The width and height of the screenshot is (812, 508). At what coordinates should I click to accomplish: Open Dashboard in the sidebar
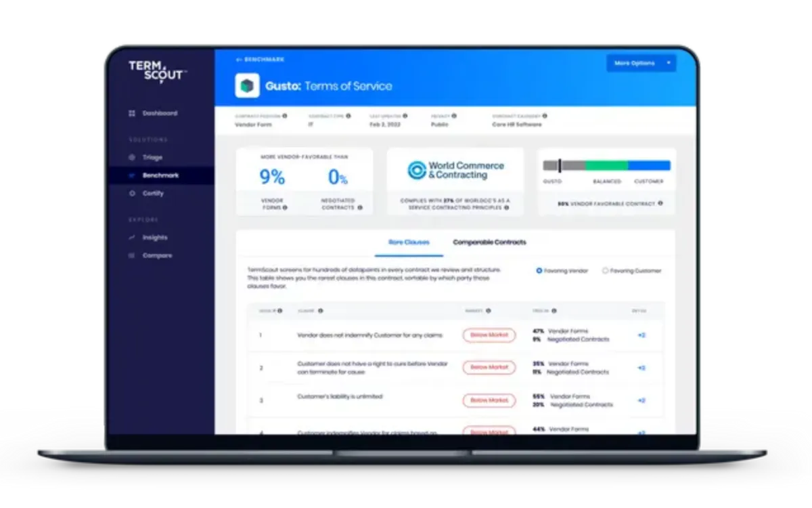click(160, 113)
